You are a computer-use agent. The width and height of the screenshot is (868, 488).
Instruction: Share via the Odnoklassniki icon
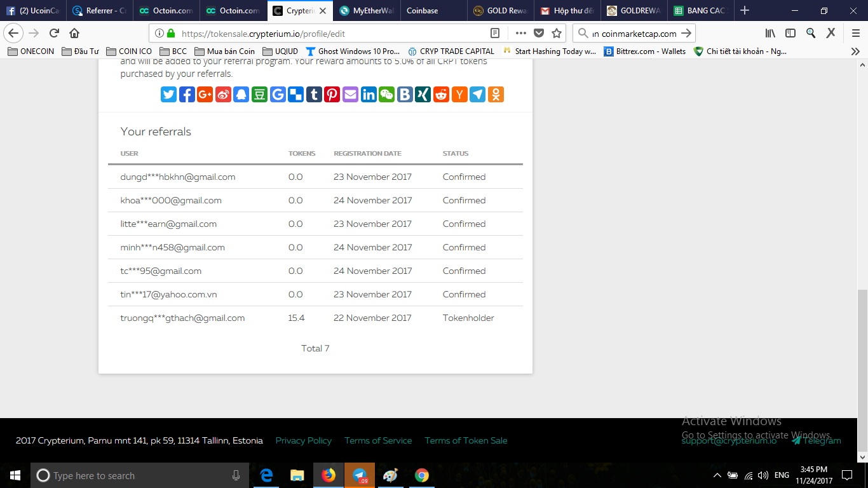(496, 95)
